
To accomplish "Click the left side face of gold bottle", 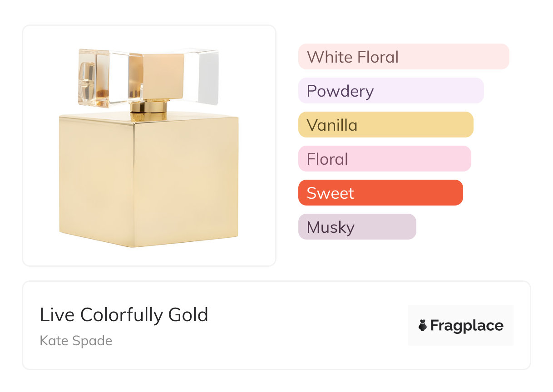I will 96,177.
